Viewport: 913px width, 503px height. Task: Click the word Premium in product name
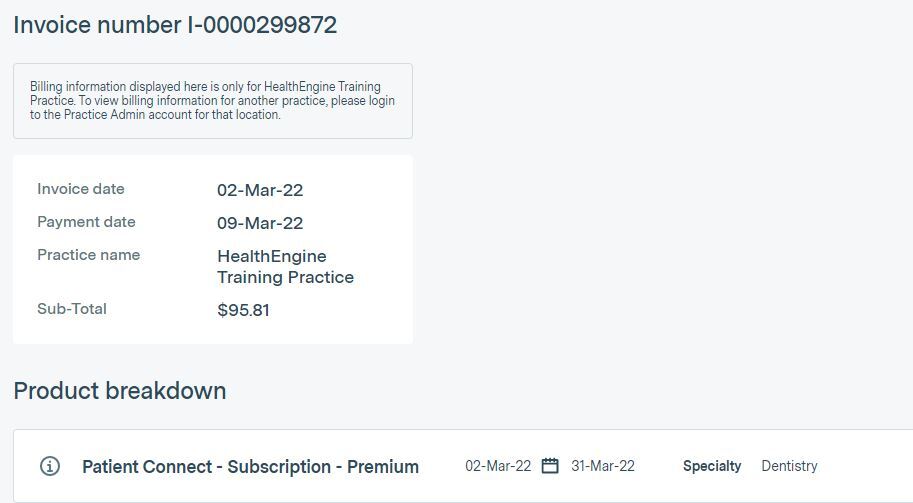(383, 467)
